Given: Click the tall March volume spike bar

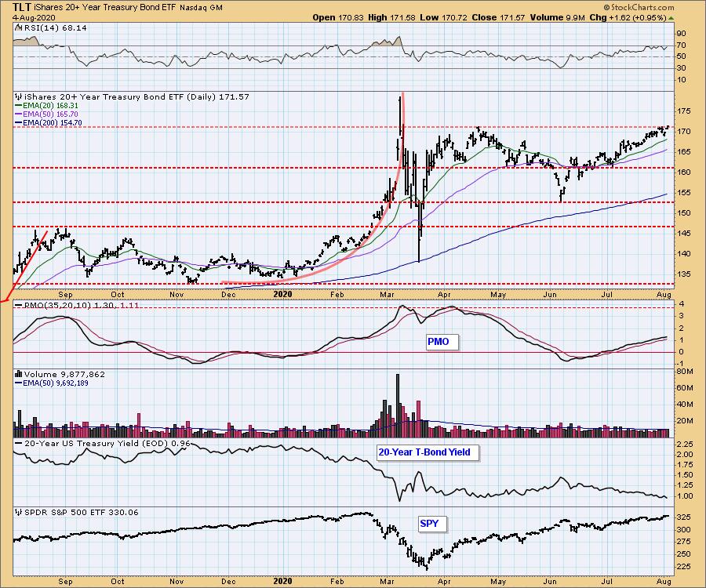Looking at the screenshot, I should 398,405.
